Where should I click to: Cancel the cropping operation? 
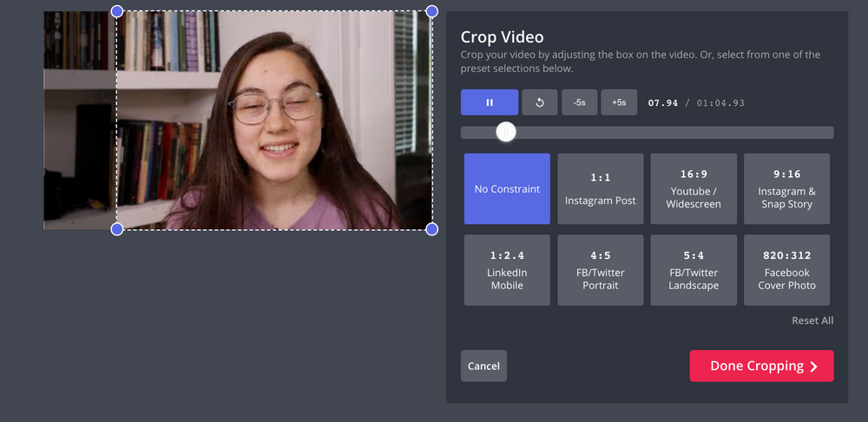pos(483,366)
